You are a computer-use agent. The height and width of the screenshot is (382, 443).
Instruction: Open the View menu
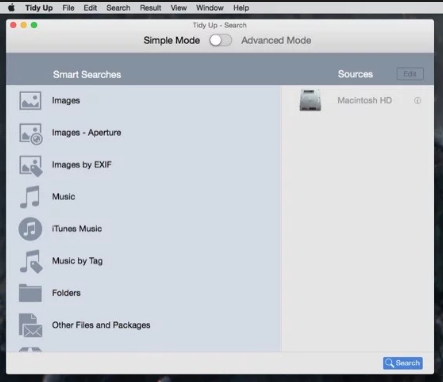point(179,8)
